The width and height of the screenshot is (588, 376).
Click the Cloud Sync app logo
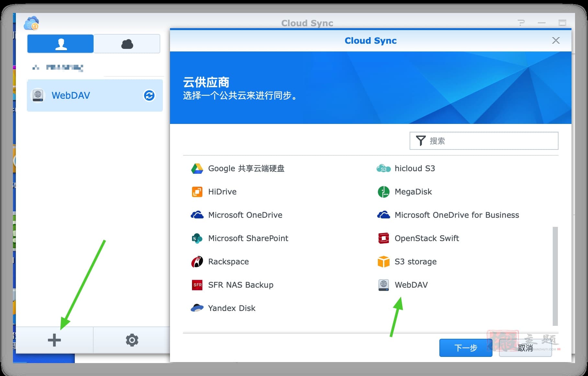[31, 23]
